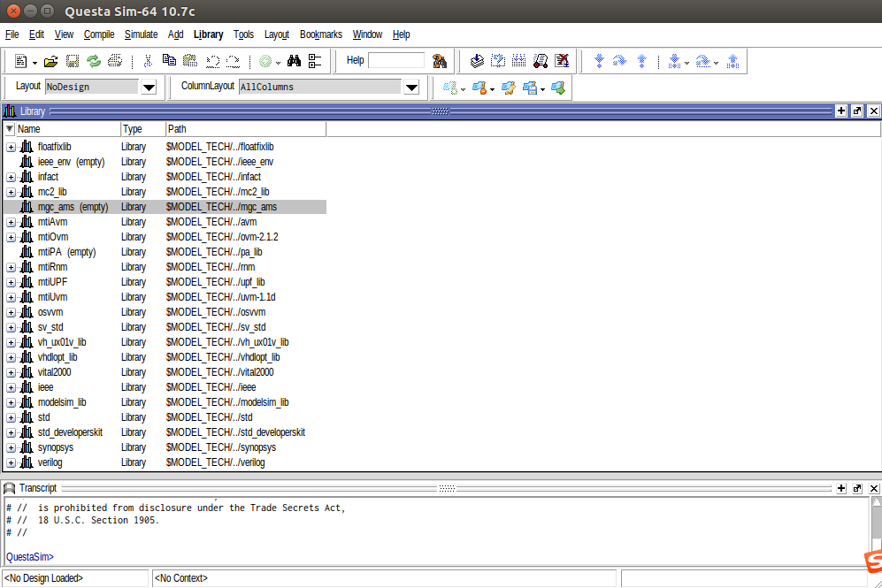
Task: Click the green circular Add toolbar icon
Action: tap(265, 61)
